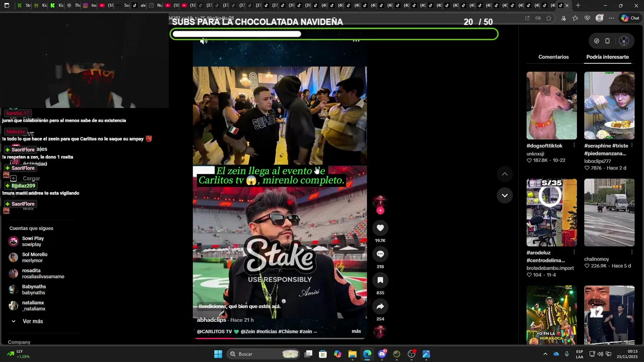Viewport: 644px width, 362px height.
Task: Open rosadita followed account
Action: pyautogui.click(x=37, y=274)
